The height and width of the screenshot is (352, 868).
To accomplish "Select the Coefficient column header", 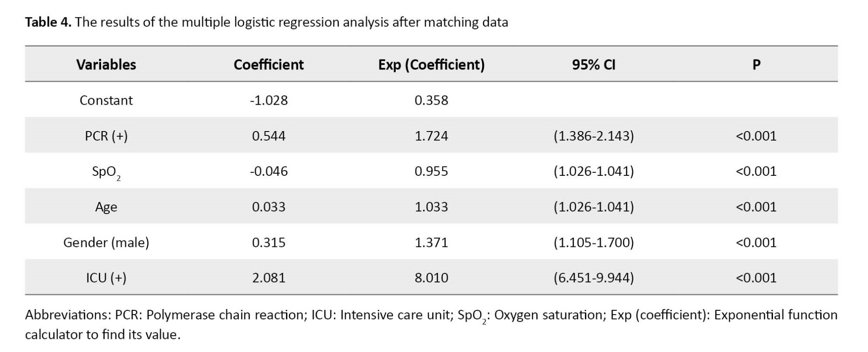I will point(269,65).
